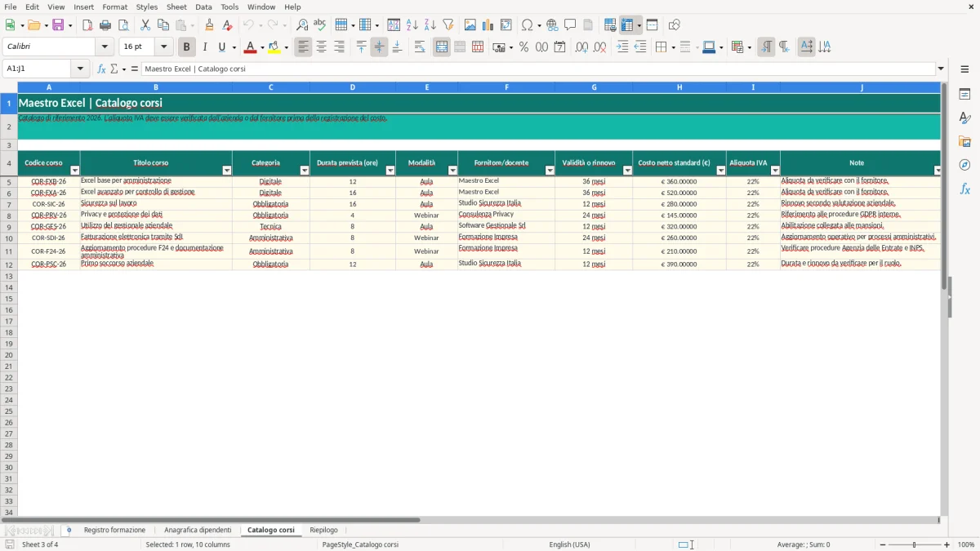This screenshot has height=551, width=980.
Task: Open sidebar Gallery panel
Action: click(964, 141)
